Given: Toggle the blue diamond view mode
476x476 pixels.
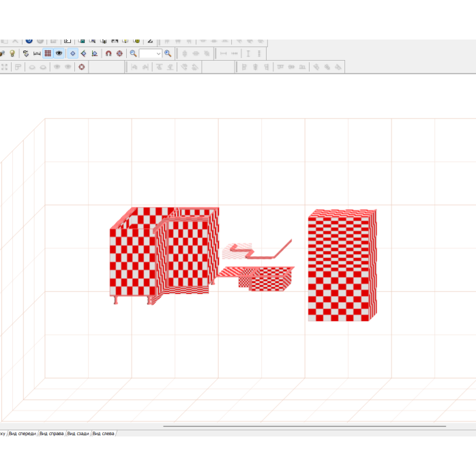Looking at the screenshot, I should pyautogui.click(x=72, y=53).
